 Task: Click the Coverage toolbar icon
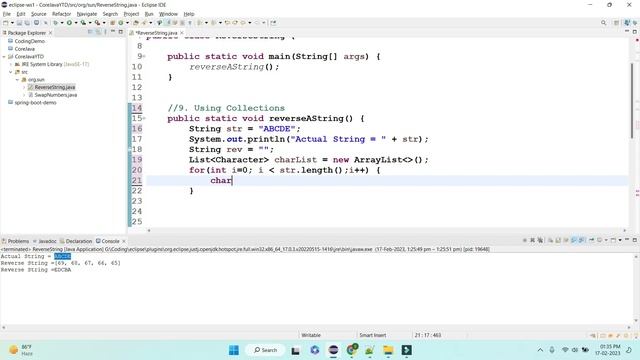(83, 23)
